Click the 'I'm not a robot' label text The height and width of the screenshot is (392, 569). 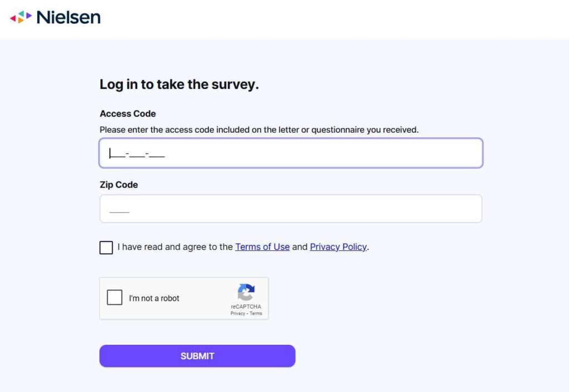point(154,299)
